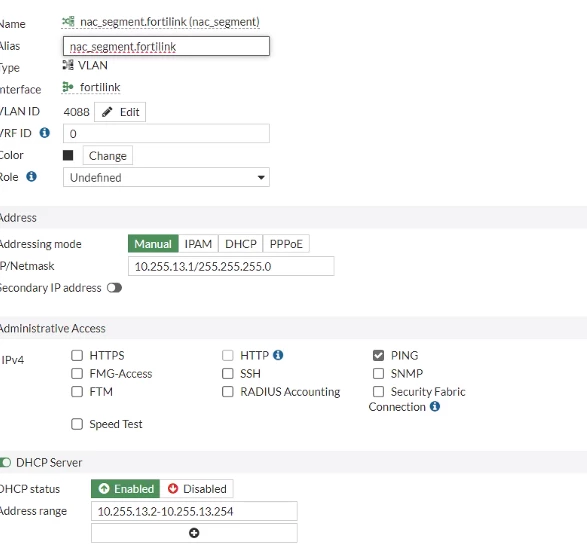Viewport: 587px width, 548px height.
Task: Click the red Disabled arrow icon
Action: (x=173, y=488)
